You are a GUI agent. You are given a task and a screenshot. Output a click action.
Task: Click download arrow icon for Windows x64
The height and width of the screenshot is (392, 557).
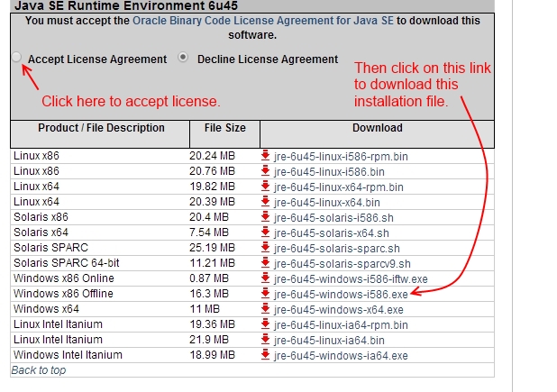click(265, 308)
